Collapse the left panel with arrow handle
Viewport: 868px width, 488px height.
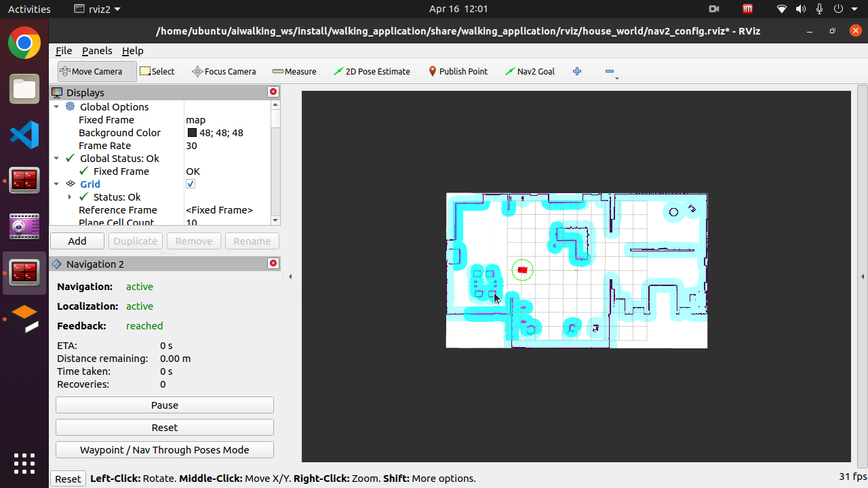point(291,277)
